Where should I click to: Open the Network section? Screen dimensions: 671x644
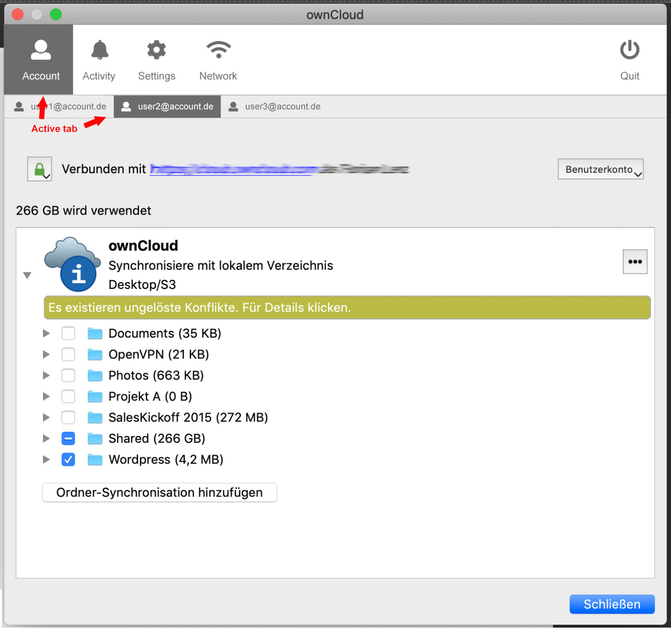tap(218, 60)
